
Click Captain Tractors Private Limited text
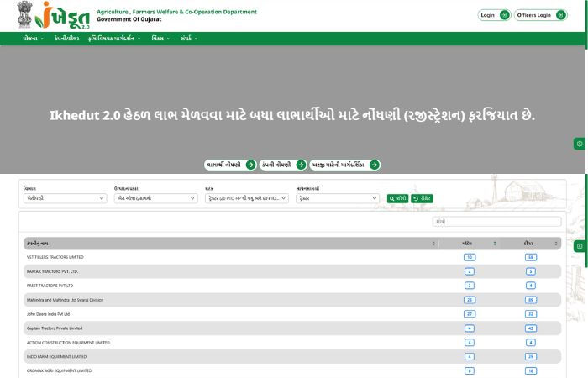(x=55, y=328)
